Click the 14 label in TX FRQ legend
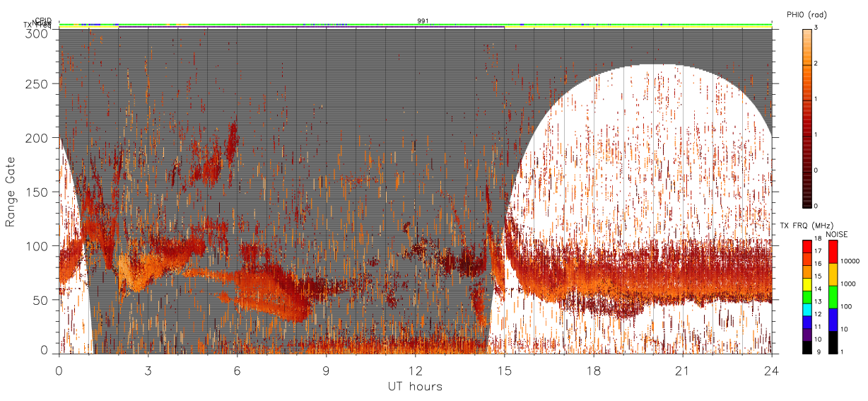The width and height of the screenshot is (868, 401). [x=819, y=290]
